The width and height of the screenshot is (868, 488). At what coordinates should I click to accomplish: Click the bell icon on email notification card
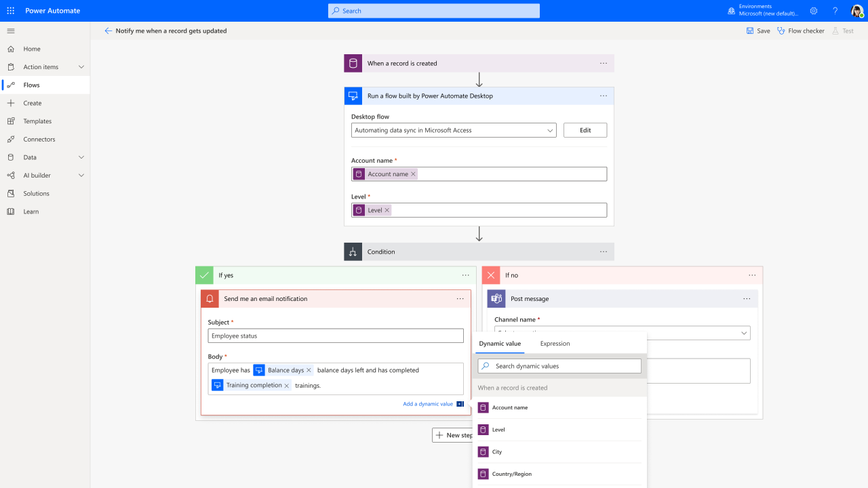click(210, 298)
